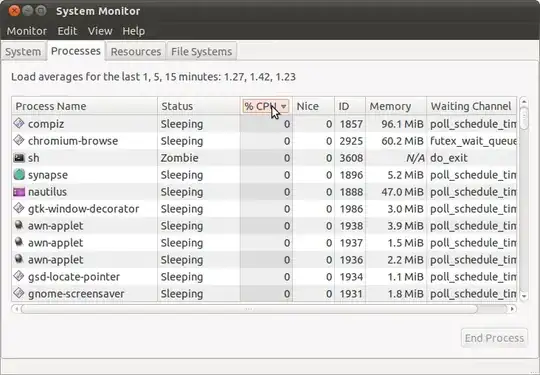
Task: Click the gnome-screensaver process icon
Action: [x=19, y=293]
